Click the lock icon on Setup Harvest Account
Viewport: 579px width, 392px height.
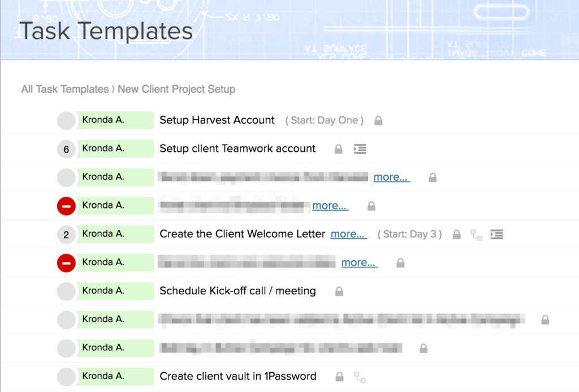point(378,120)
